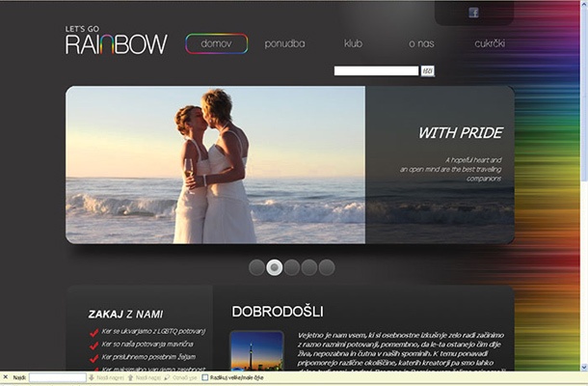The width and height of the screenshot is (588, 386).
Task: Click the find next arrow
Action: point(92,378)
